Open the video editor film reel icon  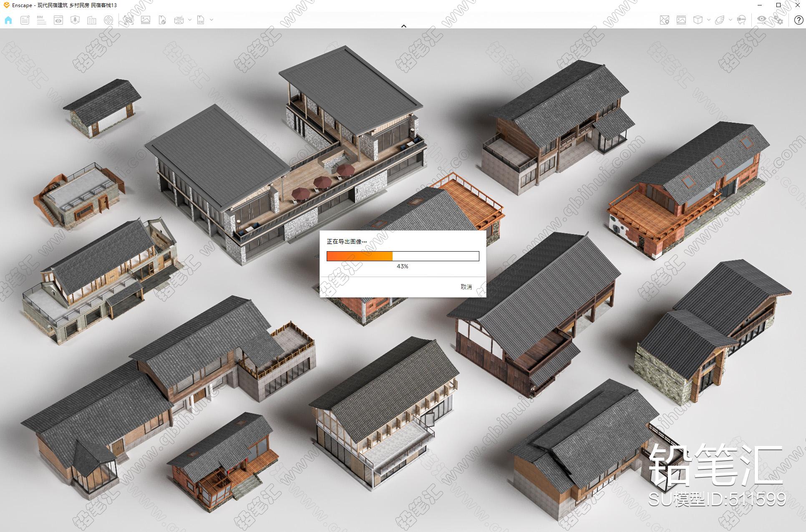point(108,20)
